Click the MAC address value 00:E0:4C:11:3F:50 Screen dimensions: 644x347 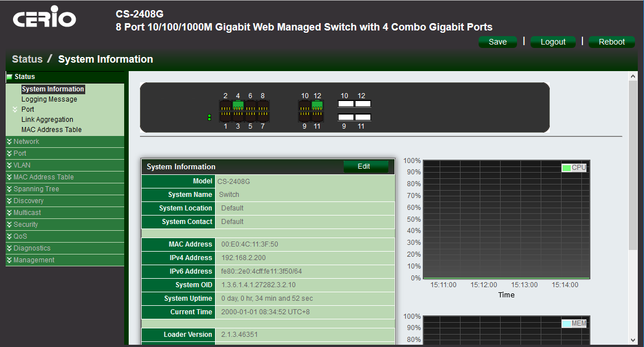(249, 244)
